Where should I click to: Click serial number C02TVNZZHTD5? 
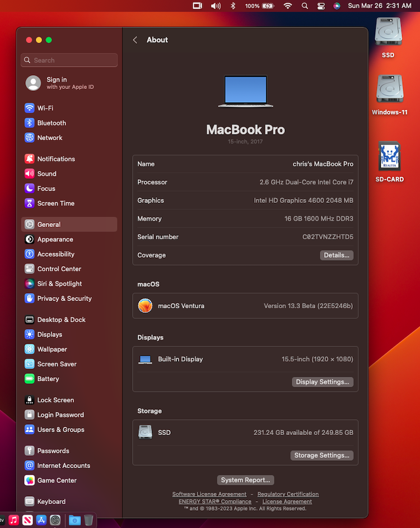coord(328,237)
